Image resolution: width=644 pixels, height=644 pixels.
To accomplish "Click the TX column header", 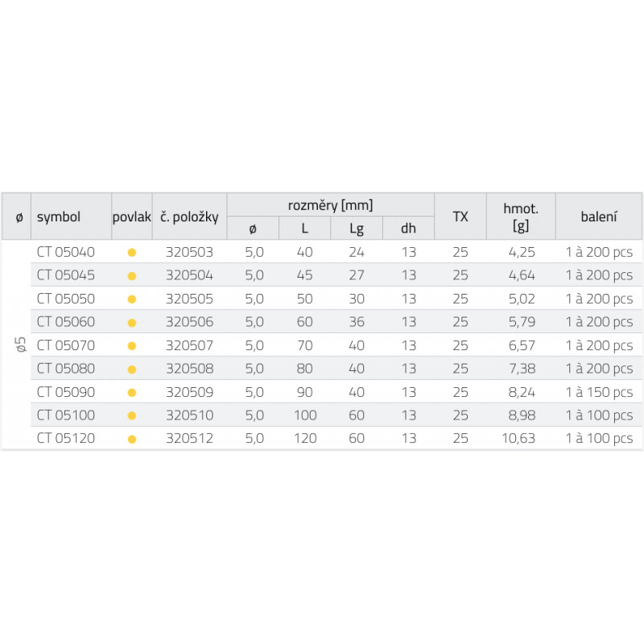I will pyautogui.click(x=460, y=217).
